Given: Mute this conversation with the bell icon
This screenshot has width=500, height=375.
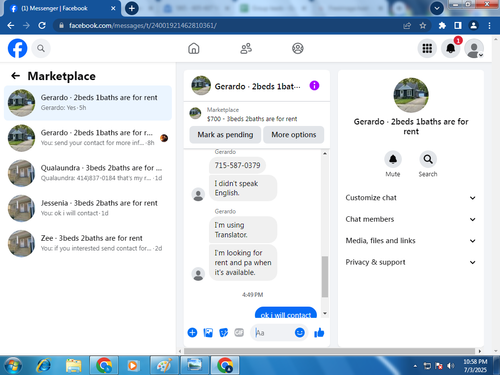Looking at the screenshot, I should pos(393,159).
